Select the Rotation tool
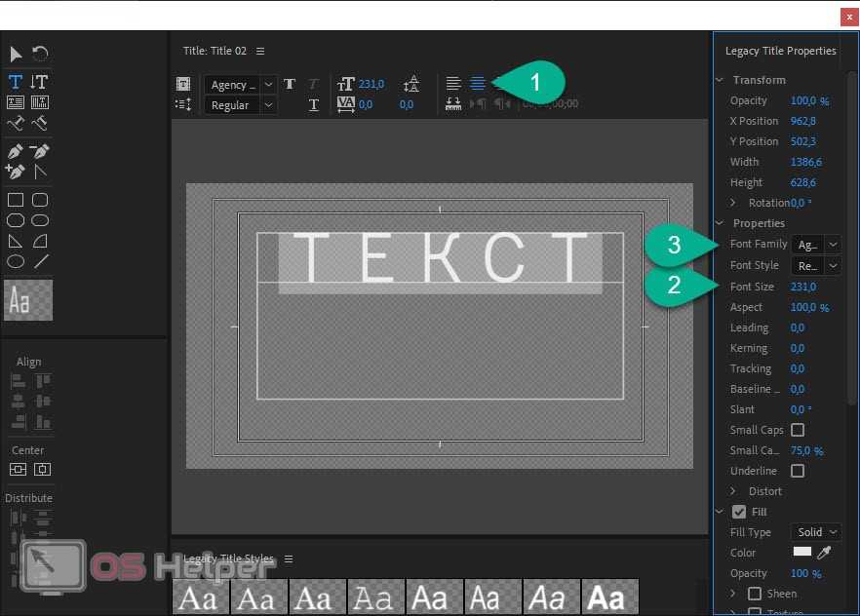This screenshot has height=616, width=860. pos(40,54)
